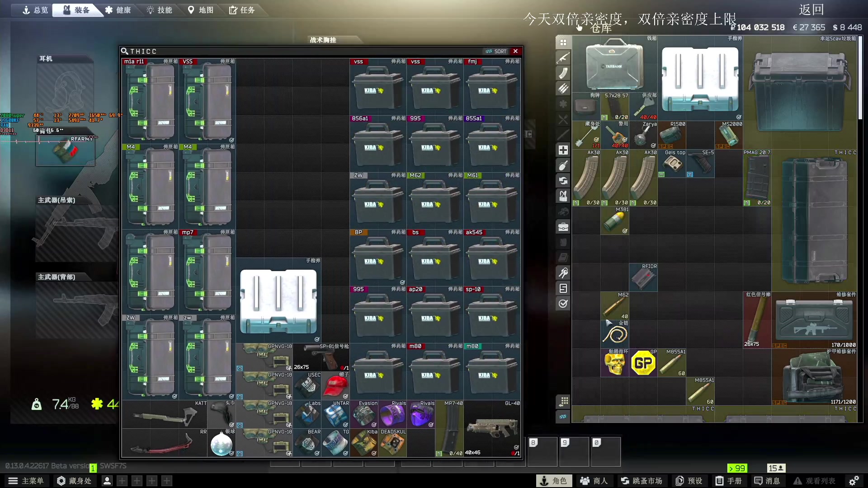Open the m1a r11 magazine case

click(x=151, y=101)
